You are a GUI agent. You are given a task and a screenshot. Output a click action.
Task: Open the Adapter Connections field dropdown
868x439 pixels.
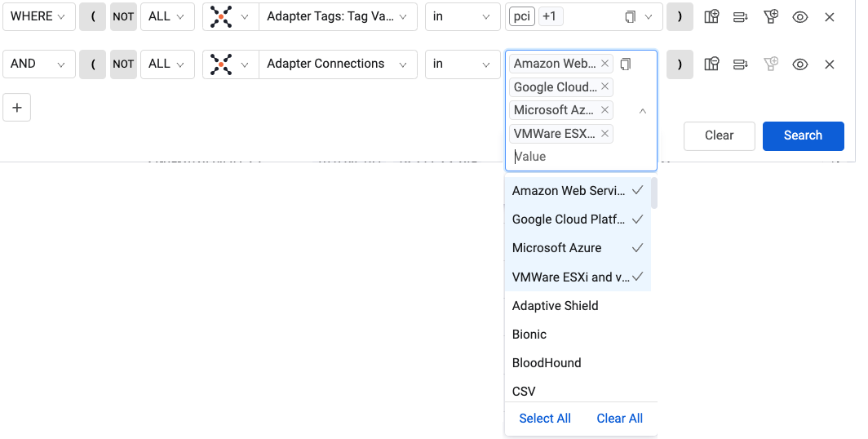(338, 64)
